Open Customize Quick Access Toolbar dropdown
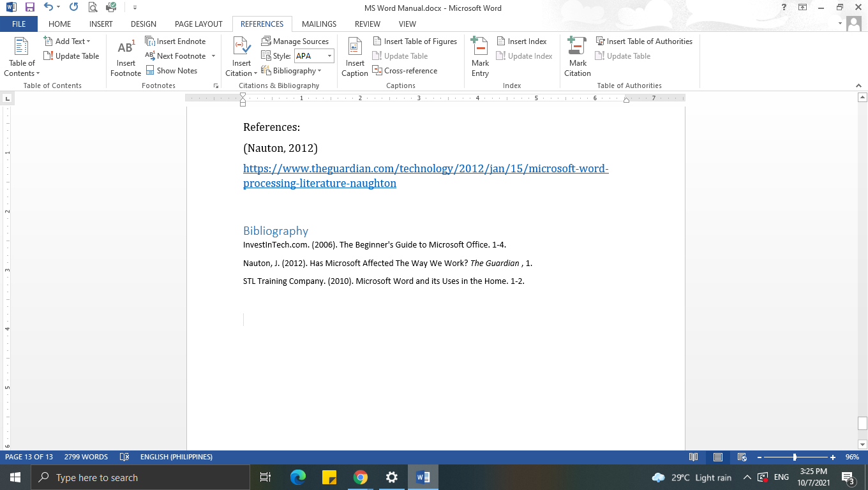This screenshot has width=868, height=490. click(135, 8)
